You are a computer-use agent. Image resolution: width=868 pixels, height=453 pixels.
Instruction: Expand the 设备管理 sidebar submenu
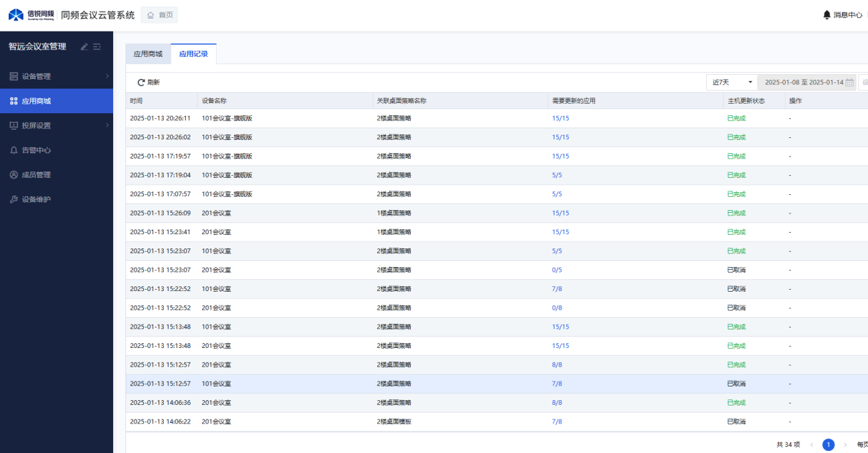107,76
